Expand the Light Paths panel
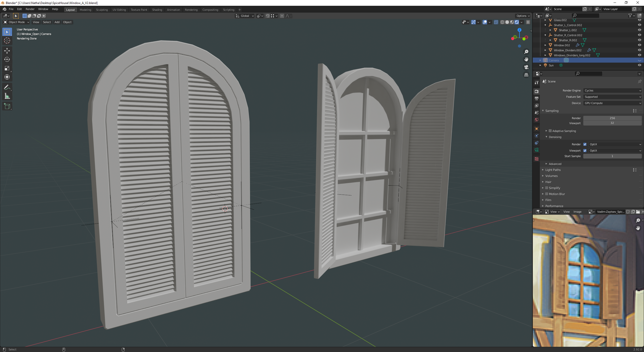 click(x=553, y=170)
